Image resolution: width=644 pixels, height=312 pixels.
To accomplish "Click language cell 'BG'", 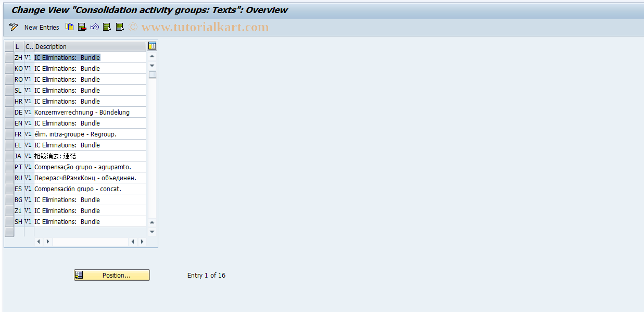I will point(19,199).
